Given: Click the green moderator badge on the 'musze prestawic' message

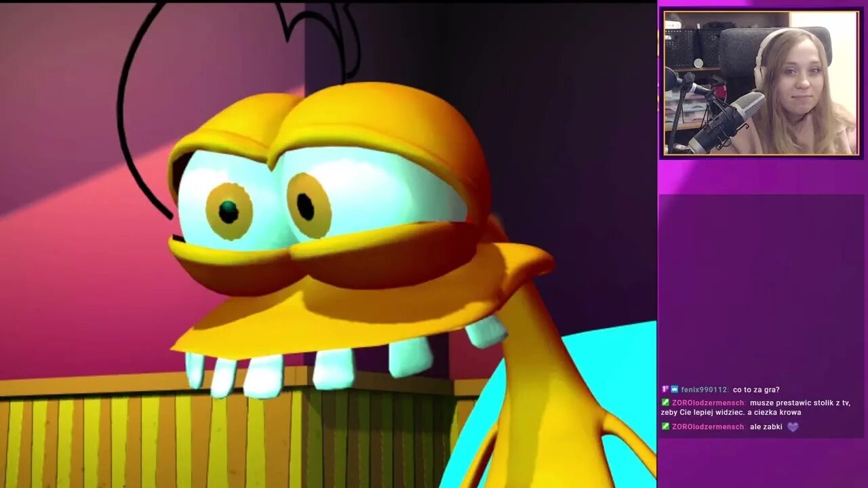Looking at the screenshot, I should [x=665, y=403].
